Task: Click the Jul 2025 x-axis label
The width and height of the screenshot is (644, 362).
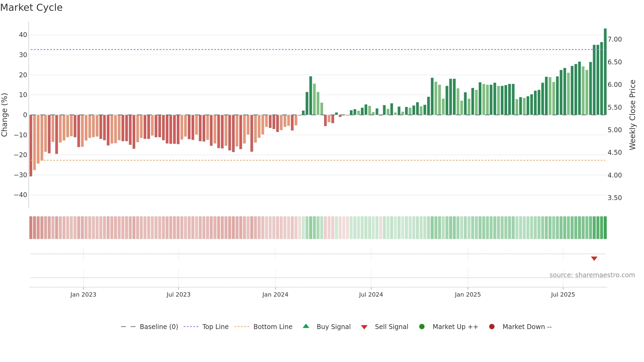Action: coord(563,295)
